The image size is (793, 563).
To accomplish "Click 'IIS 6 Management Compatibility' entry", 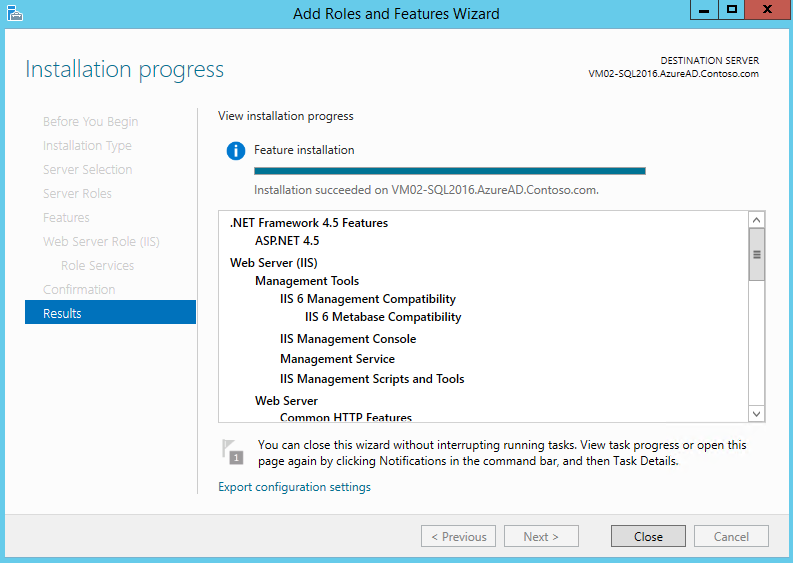I will coord(368,299).
